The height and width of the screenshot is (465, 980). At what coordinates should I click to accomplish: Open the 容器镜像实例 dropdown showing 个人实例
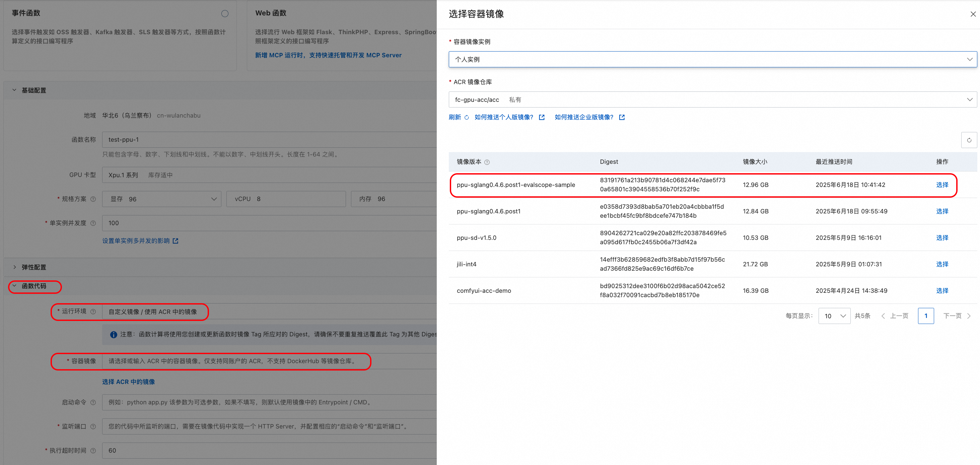712,59
